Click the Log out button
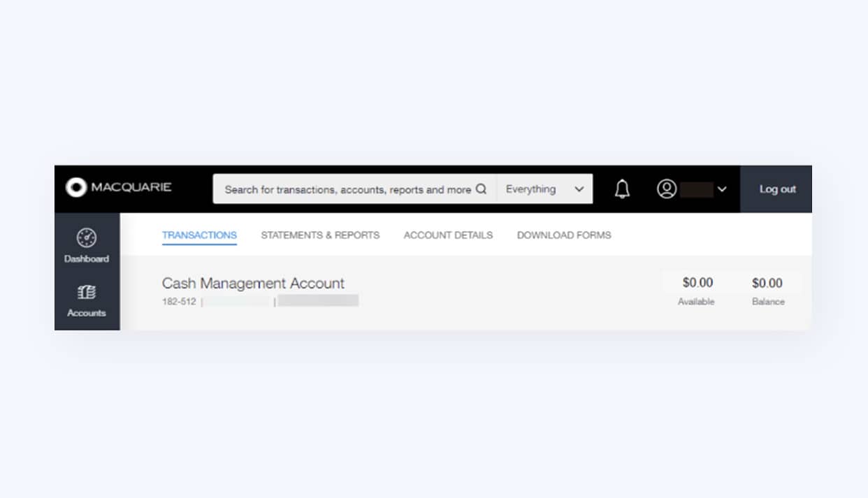 tap(777, 189)
